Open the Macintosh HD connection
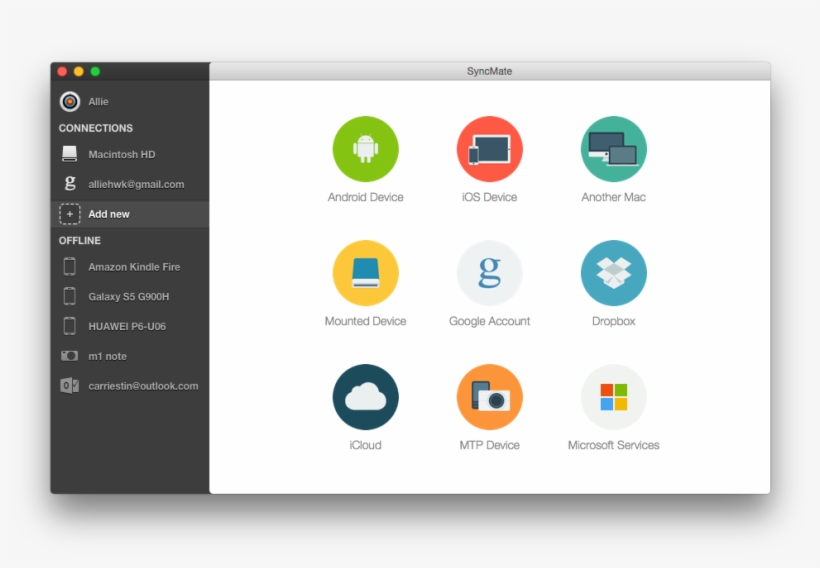The image size is (820, 568). point(130,154)
